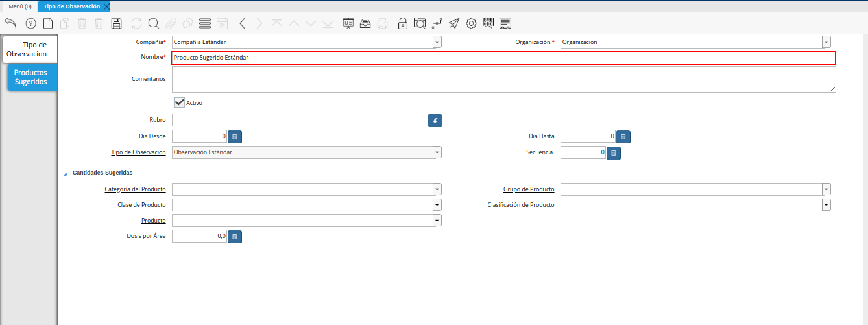The height and width of the screenshot is (325, 868).
Task: Expand the Compañía dropdown arrow
Action: coord(437,42)
